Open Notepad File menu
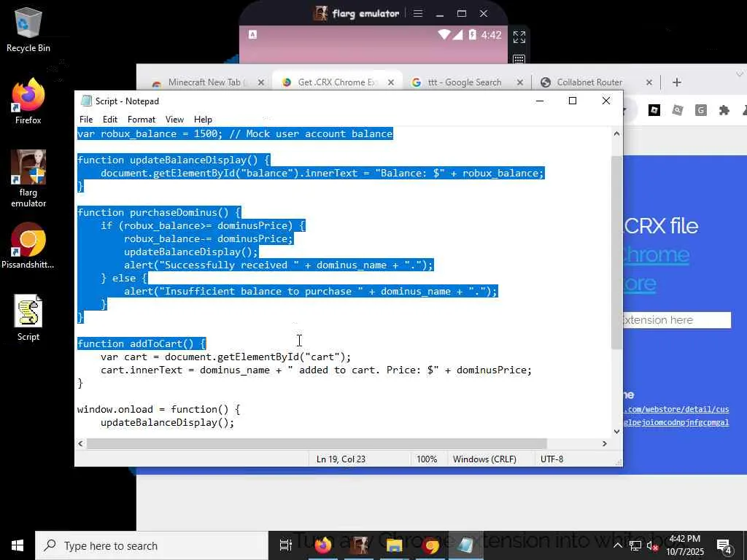Screen dimensions: 747x560 pos(86,120)
